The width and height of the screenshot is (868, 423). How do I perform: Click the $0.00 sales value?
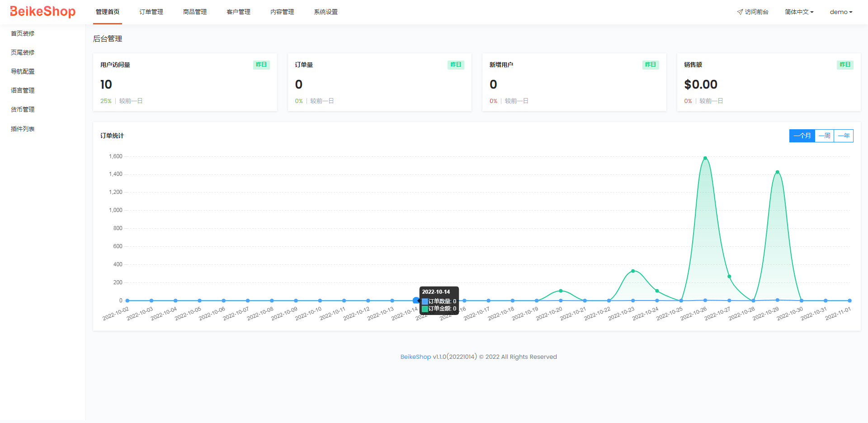pyautogui.click(x=701, y=85)
